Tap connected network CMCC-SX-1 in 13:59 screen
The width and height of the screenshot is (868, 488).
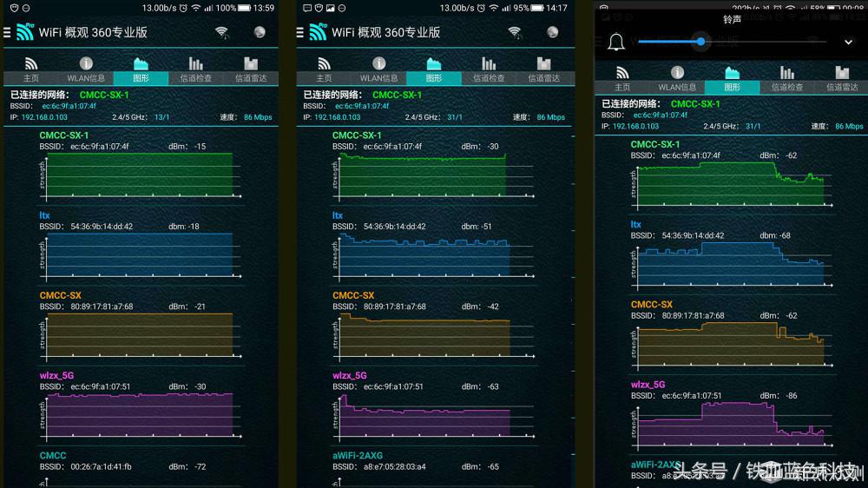pyautogui.click(x=104, y=95)
